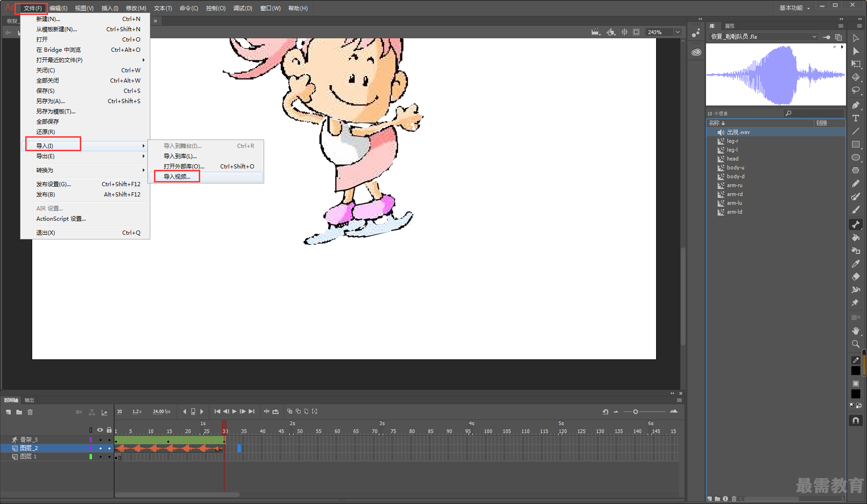
Task: Select the 3D Rotation tool
Action: click(x=856, y=77)
